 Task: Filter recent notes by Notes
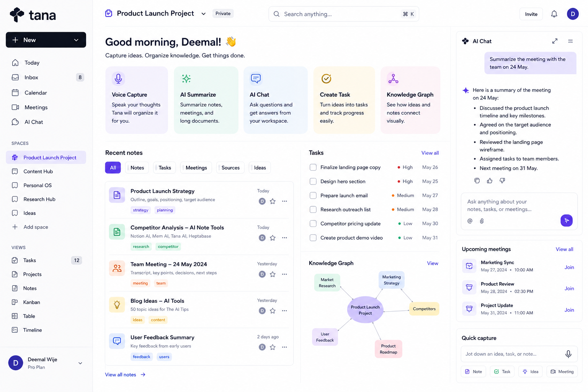(x=137, y=168)
